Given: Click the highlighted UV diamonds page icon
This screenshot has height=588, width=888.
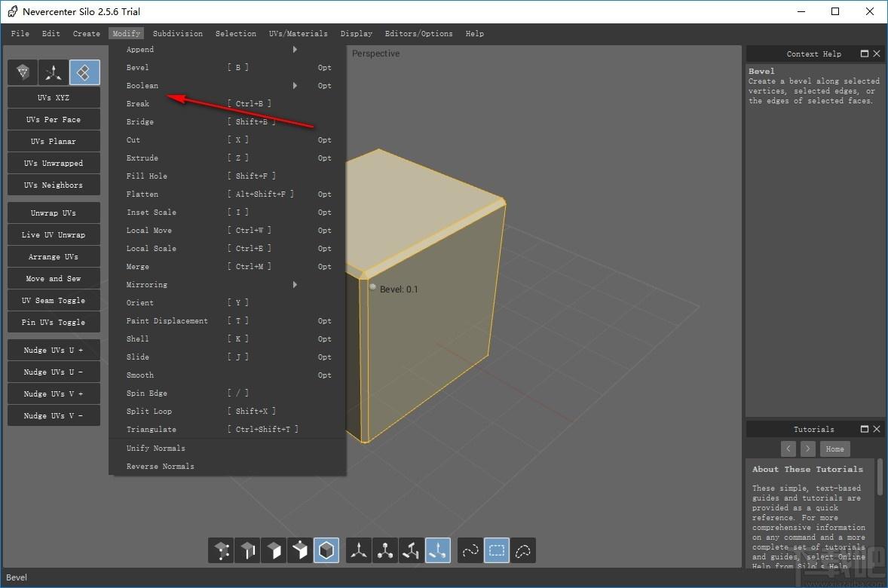Looking at the screenshot, I should click(84, 72).
